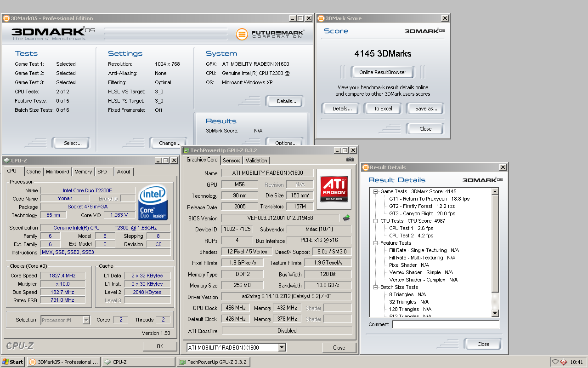Collapse the Feature Tests tree node
Screen dimensions: 588x368
375,243
